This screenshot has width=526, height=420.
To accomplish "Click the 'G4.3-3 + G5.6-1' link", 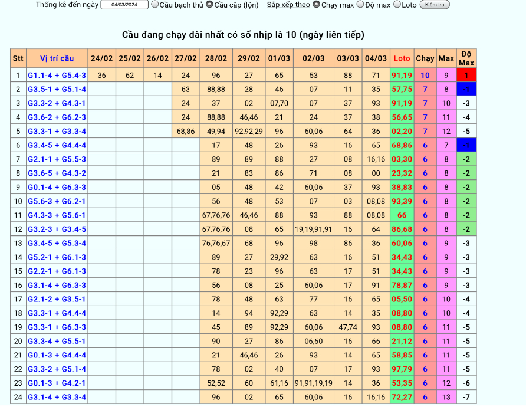I will point(57,215).
